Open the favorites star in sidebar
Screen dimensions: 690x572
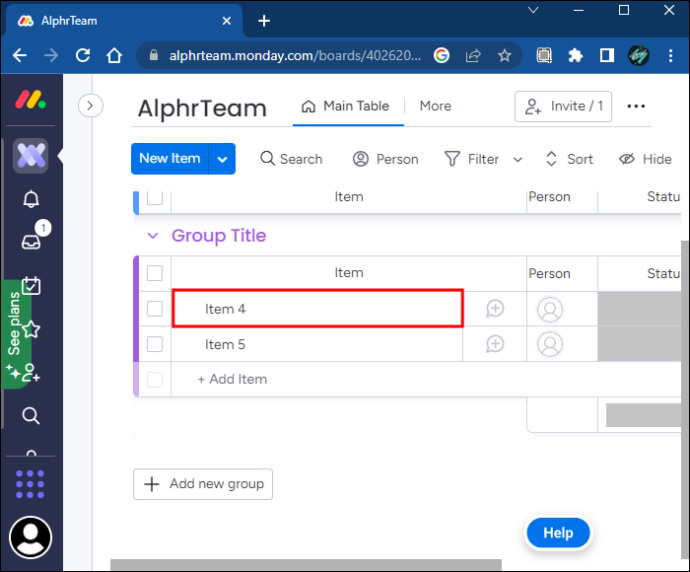pyautogui.click(x=31, y=329)
